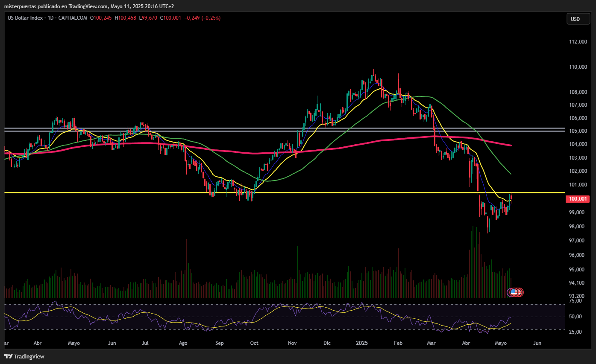Screen dimensions: 596x364
Task: Click the 106,000 price scale label
Action: click(578, 118)
